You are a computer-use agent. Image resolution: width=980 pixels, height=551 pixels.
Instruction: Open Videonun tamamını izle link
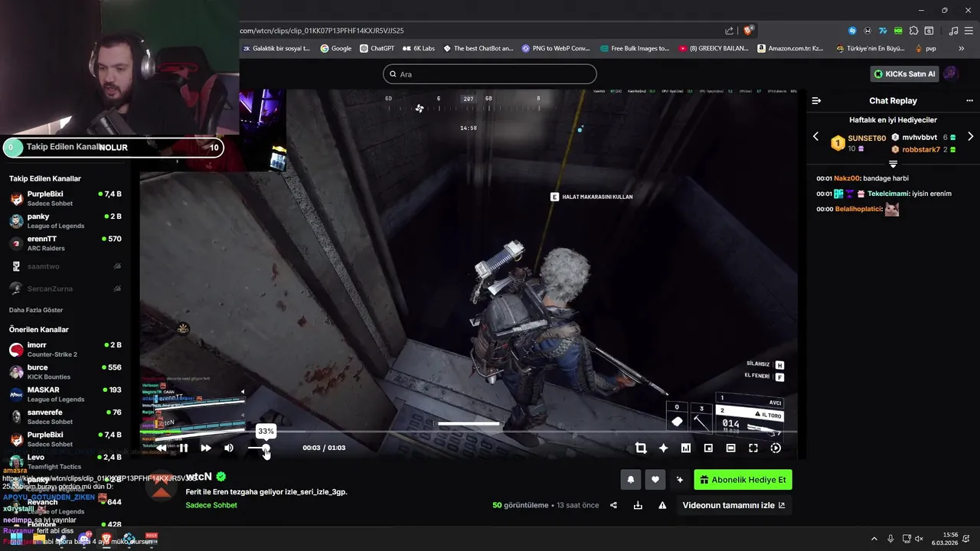[x=733, y=505]
